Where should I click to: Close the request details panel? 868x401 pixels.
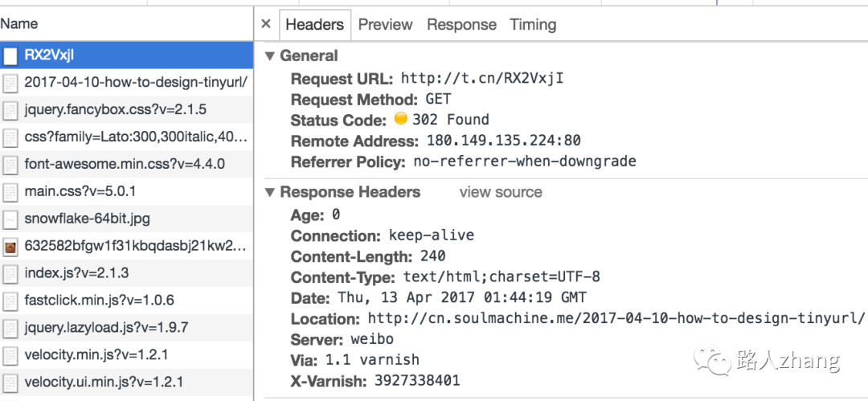tap(266, 25)
